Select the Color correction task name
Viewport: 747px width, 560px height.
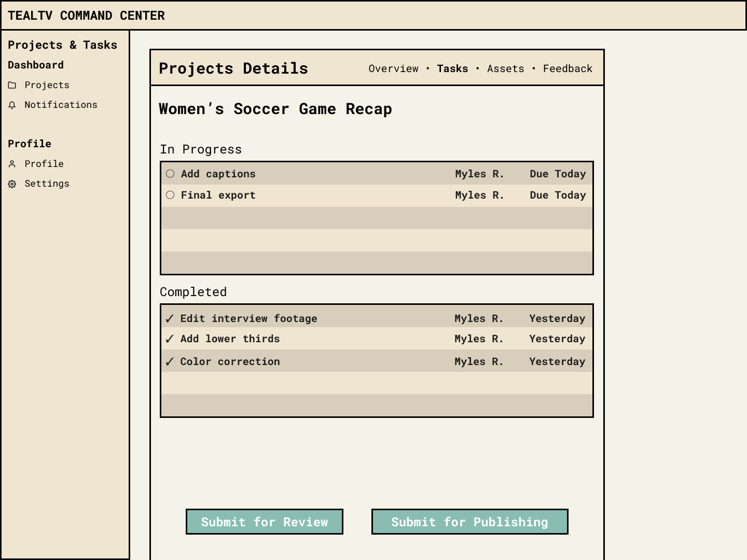click(x=230, y=361)
